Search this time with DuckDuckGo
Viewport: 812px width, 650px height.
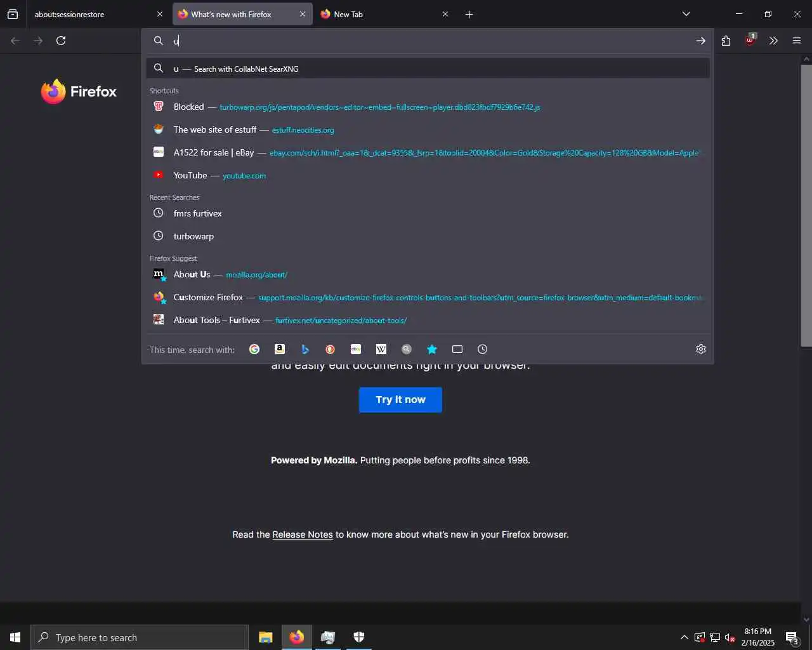[x=331, y=349]
